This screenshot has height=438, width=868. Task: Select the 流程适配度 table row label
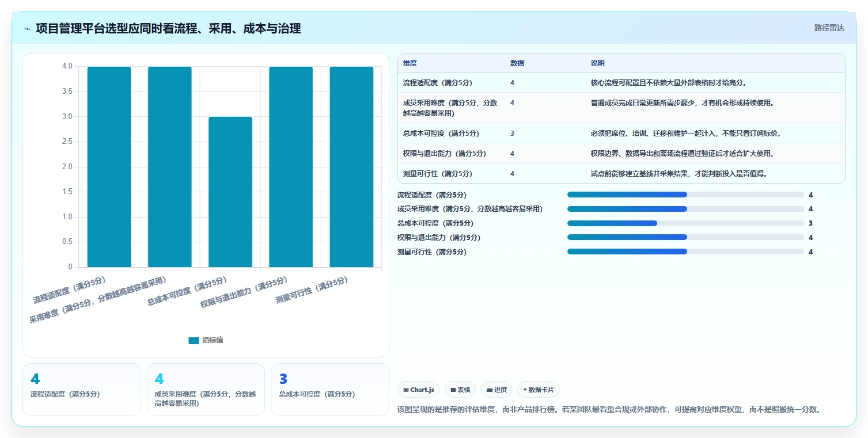(x=437, y=83)
